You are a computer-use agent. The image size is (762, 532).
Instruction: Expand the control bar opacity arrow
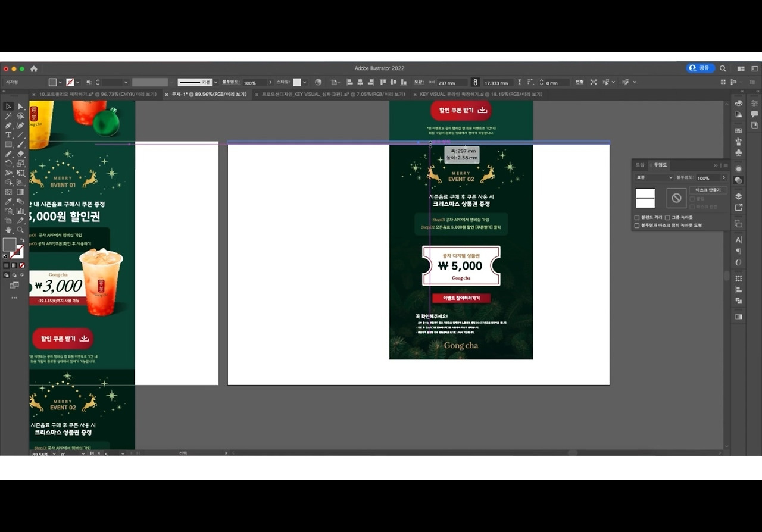(270, 82)
